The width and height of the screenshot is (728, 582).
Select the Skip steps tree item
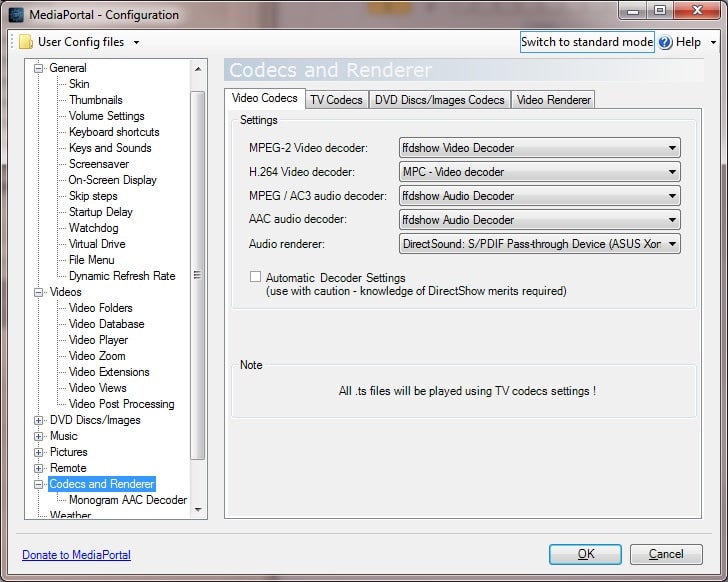point(93,196)
